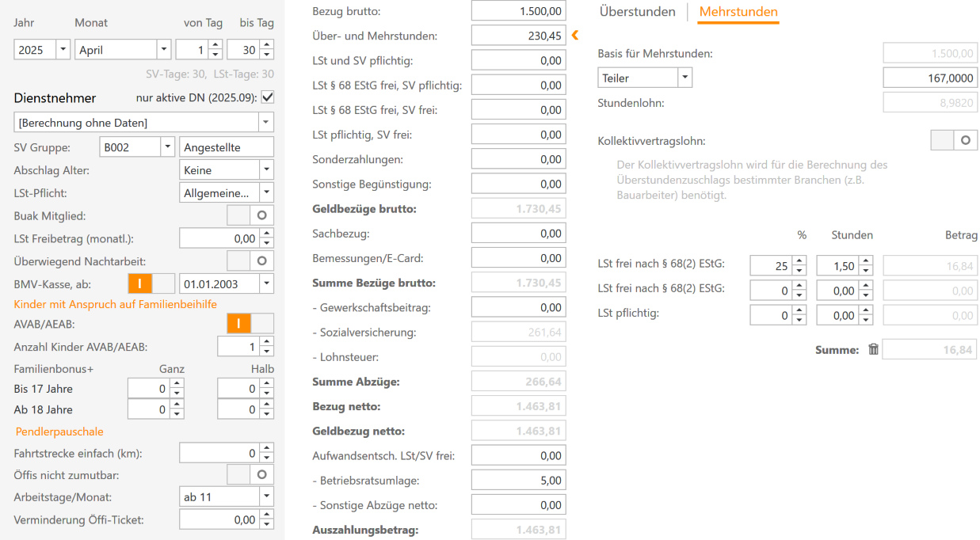Viewport: 980px width, 540px height.
Task: Disable the AVAB/AEAB switch
Action: point(250,323)
